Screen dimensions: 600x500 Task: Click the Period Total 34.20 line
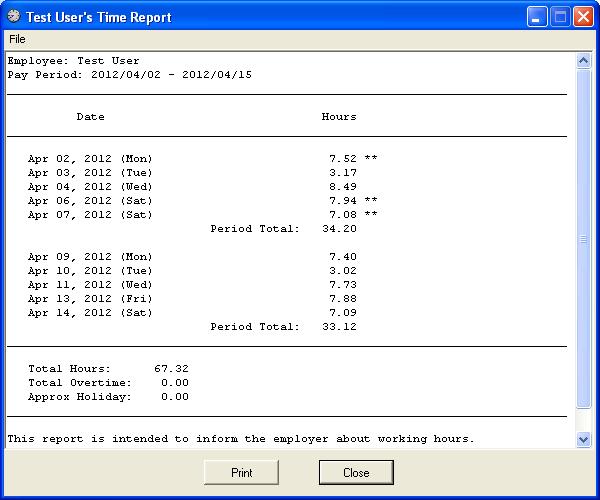[x=283, y=229]
